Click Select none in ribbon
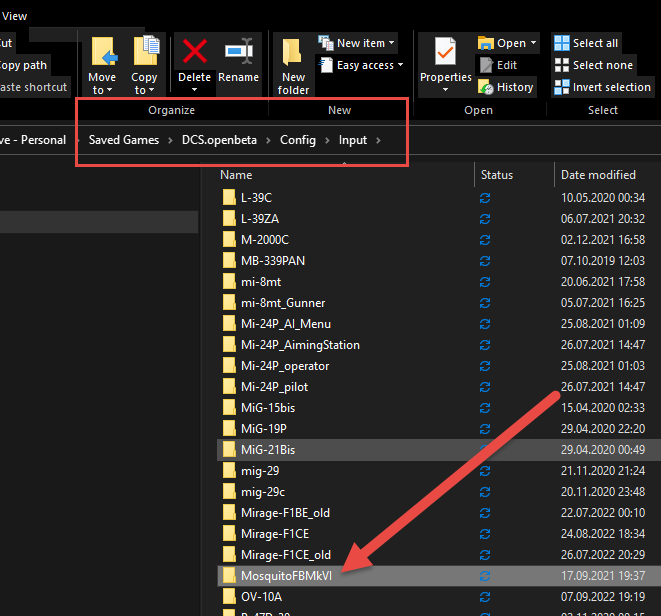The height and width of the screenshot is (616, 661). [x=594, y=65]
